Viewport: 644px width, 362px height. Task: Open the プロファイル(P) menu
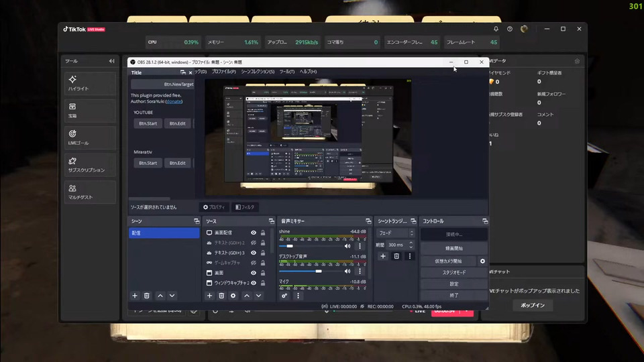coord(224,72)
